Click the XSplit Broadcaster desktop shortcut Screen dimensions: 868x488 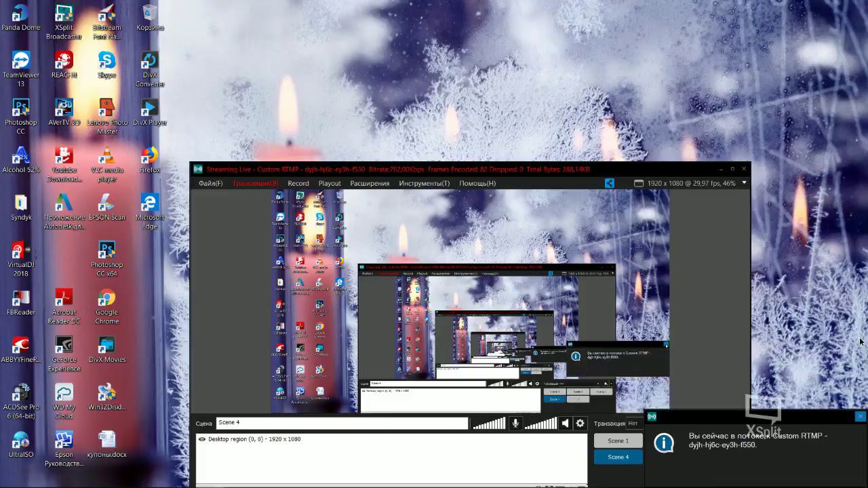pyautogui.click(x=64, y=22)
